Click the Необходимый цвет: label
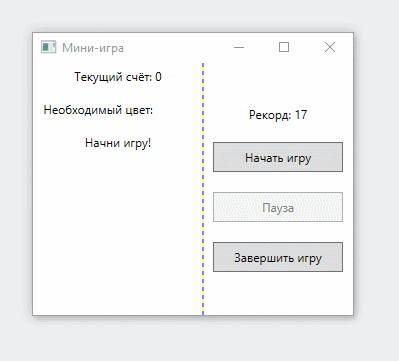 click(98, 110)
